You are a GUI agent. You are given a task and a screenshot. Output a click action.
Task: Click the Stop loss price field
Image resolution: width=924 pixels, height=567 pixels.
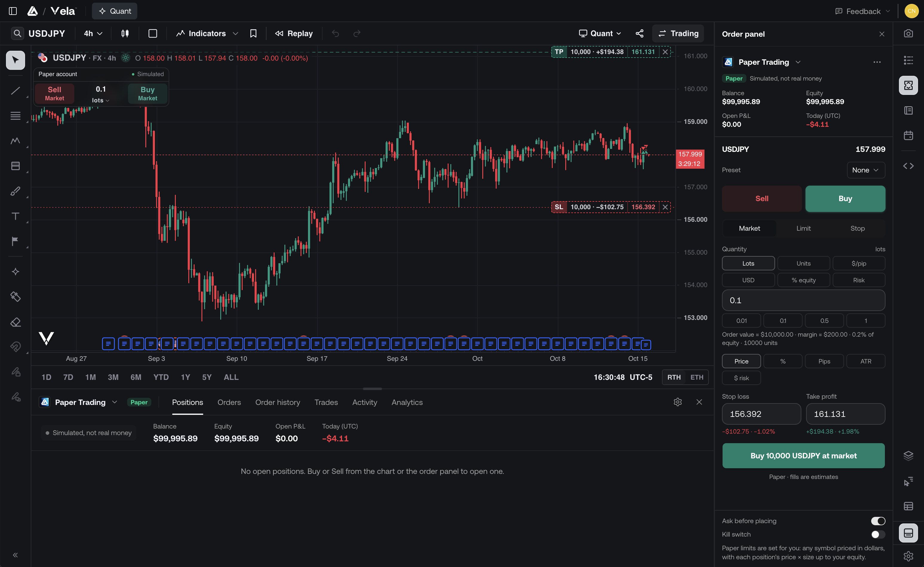(x=761, y=414)
